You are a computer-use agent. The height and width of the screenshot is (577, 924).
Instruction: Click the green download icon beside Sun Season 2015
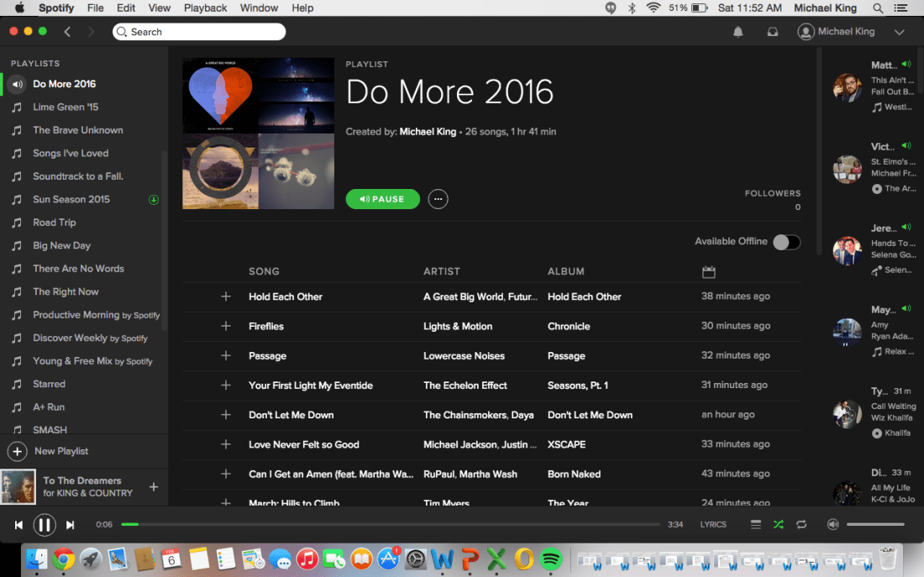point(153,199)
